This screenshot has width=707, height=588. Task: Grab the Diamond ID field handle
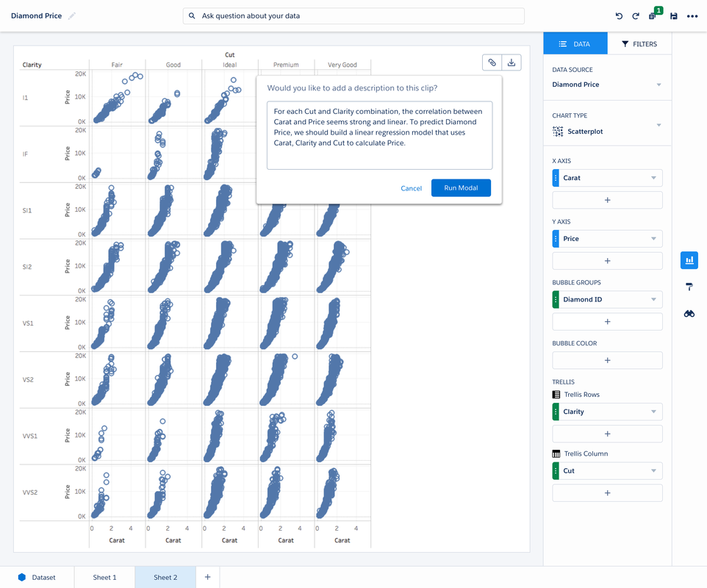click(x=556, y=300)
